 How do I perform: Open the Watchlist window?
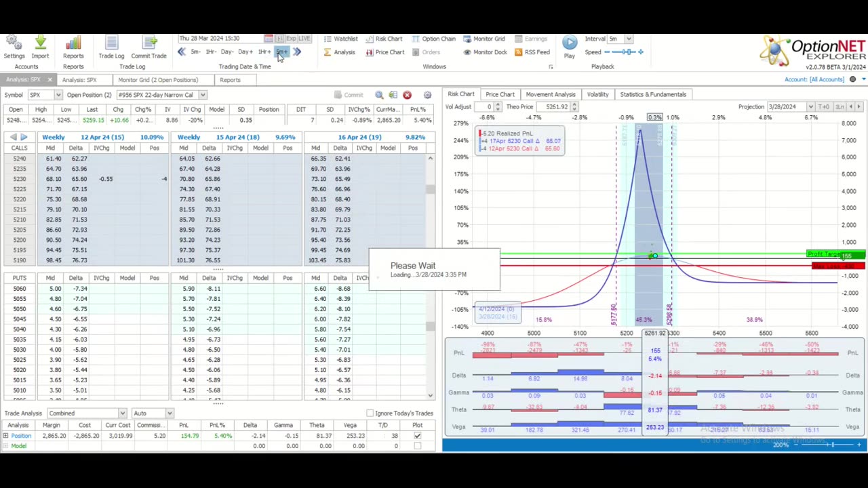click(x=340, y=39)
